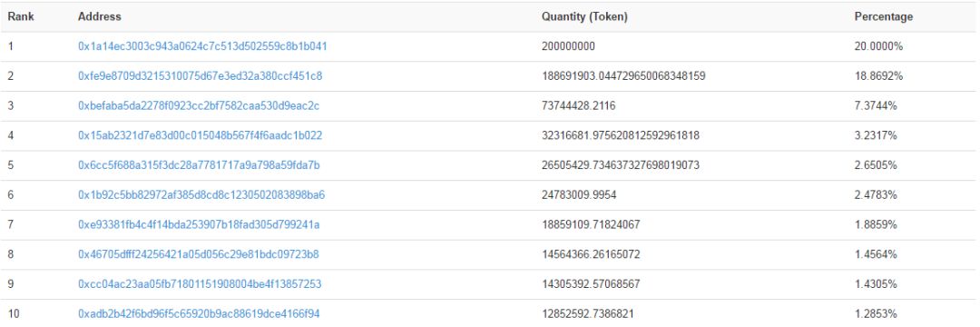
Task: Click the Percentage column header
Action: tap(883, 17)
